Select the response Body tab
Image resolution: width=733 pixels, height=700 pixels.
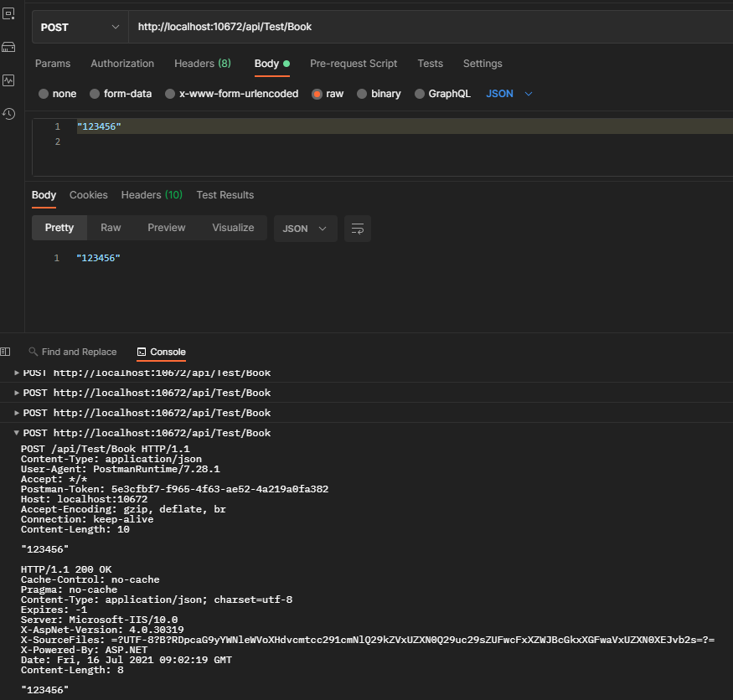coord(44,195)
